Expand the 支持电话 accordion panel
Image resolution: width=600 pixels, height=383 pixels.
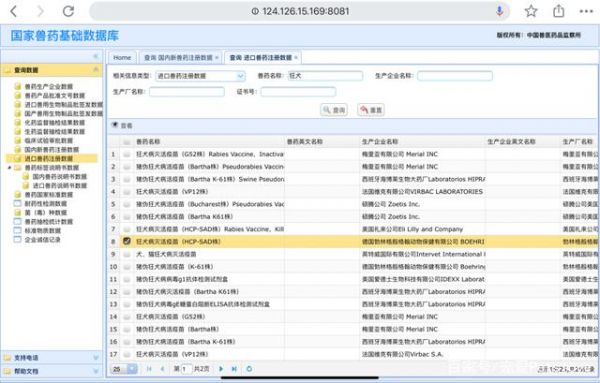(x=96, y=358)
